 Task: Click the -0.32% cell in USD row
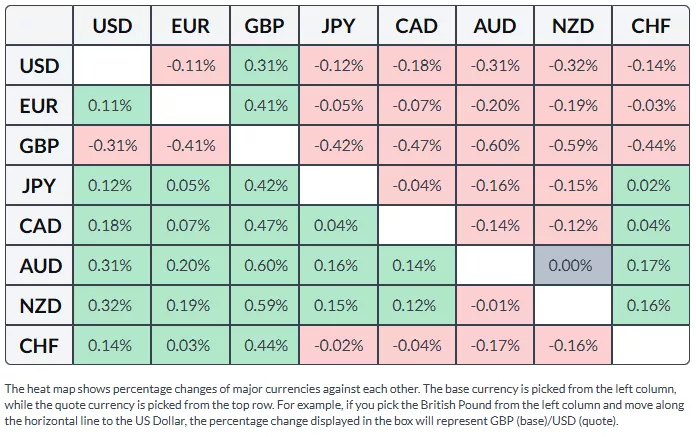(573, 66)
